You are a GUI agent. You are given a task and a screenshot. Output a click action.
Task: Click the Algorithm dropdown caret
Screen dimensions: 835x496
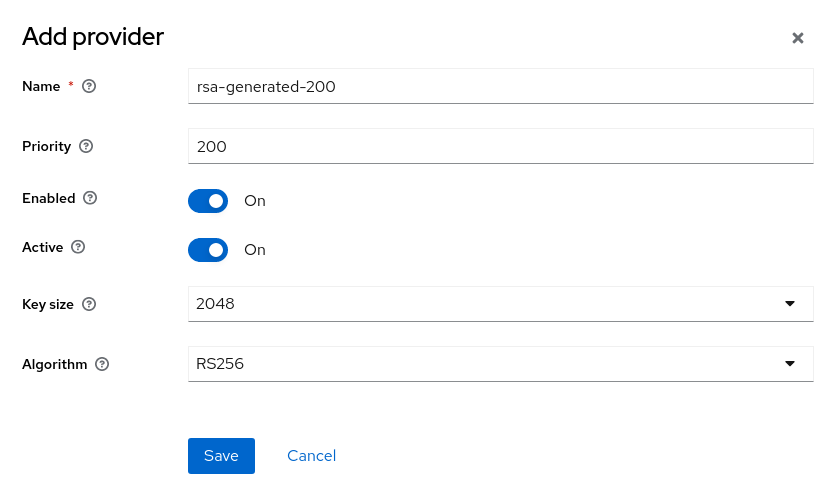[x=790, y=364]
